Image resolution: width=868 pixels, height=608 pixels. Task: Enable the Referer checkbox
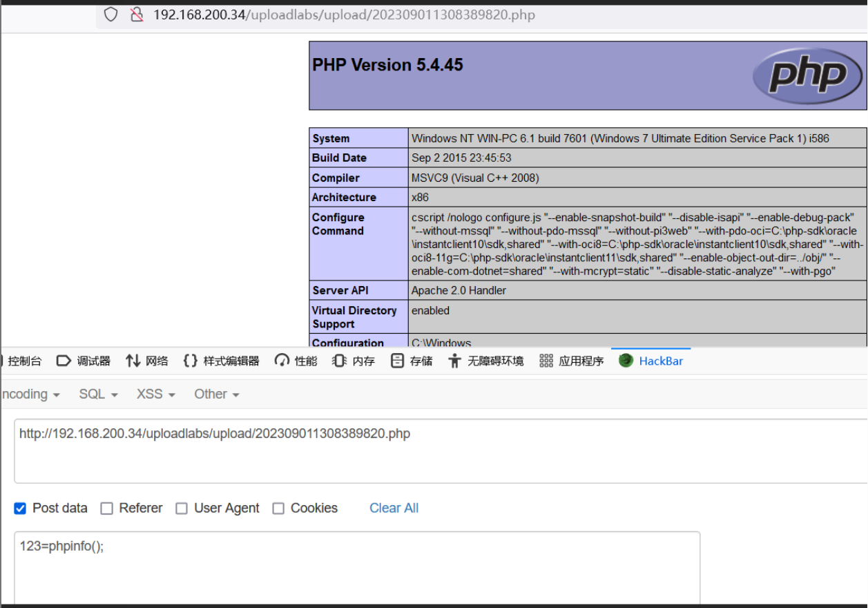(106, 509)
